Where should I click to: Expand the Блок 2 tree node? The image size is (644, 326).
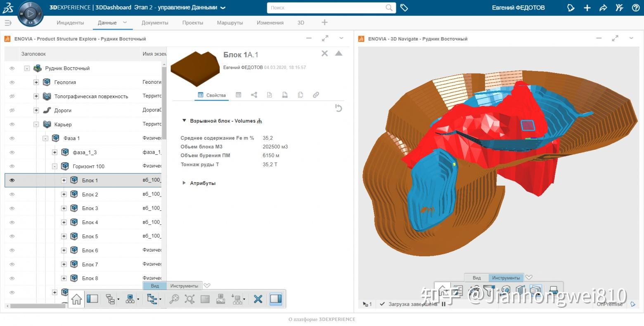(64, 194)
